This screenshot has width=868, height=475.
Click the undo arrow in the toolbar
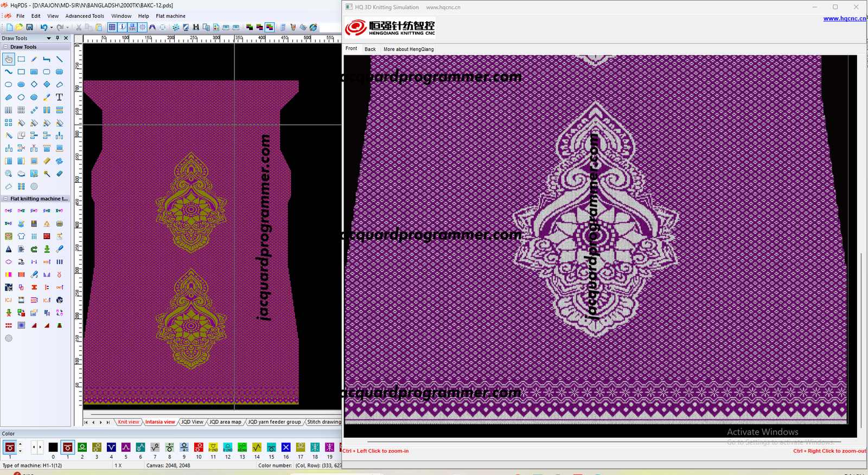point(43,27)
